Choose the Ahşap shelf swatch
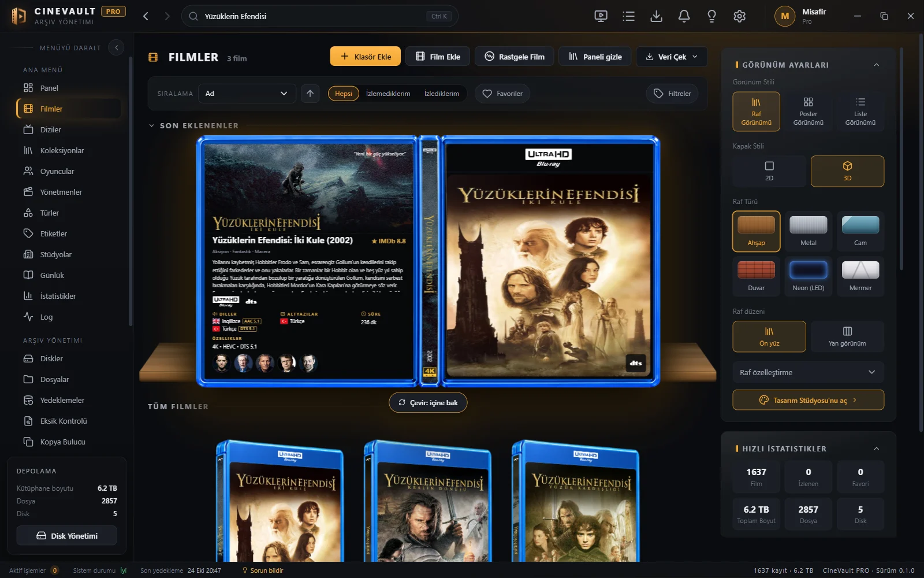The image size is (924, 578). tap(756, 231)
